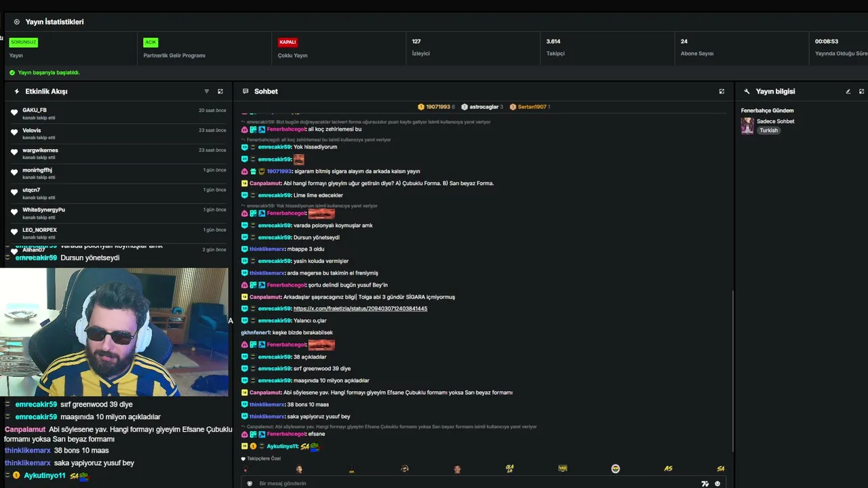The height and width of the screenshot is (488, 868).
Task: Click the AÇIK Partnerlik Gelir Programı badge
Action: pyautogui.click(x=151, y=42)
